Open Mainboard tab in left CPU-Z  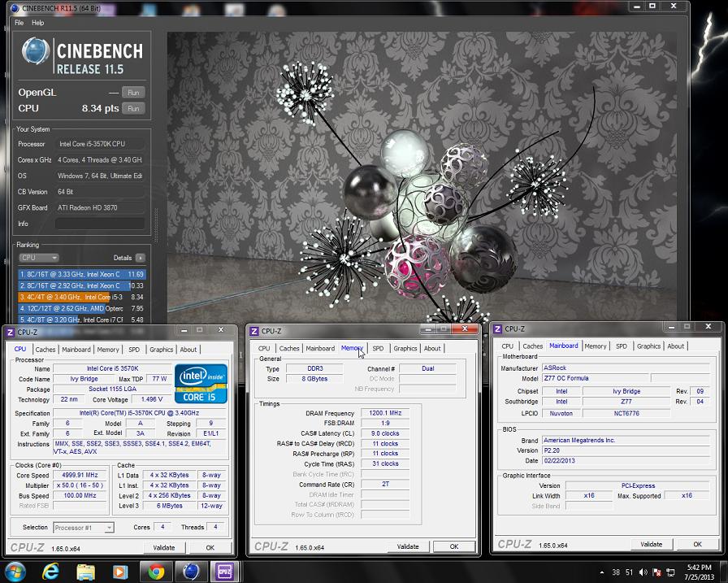pos(76,350)
